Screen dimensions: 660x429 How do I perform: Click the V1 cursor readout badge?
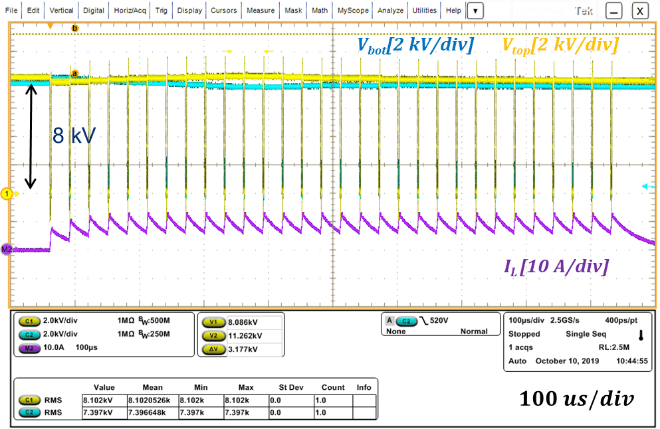(212, 323)
